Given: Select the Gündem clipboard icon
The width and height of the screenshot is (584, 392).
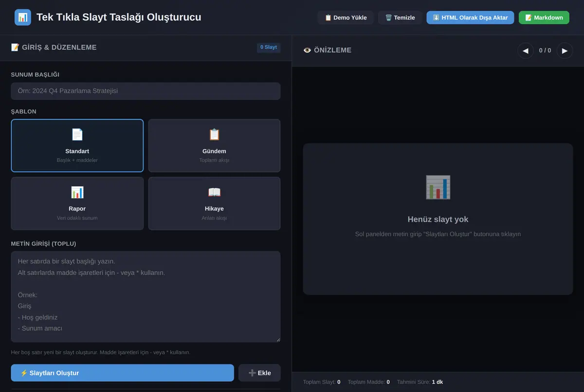Looking at the screenshot, I should tap(214, 135).
